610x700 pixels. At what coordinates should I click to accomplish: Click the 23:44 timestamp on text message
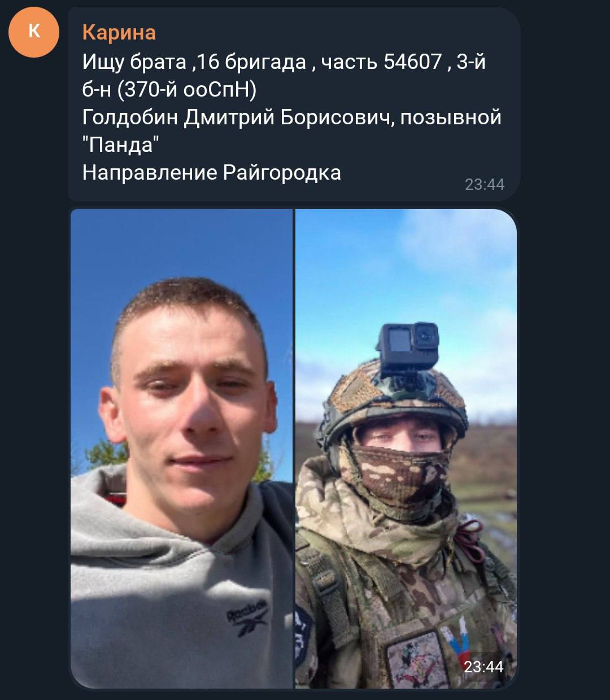click(484, 184)
